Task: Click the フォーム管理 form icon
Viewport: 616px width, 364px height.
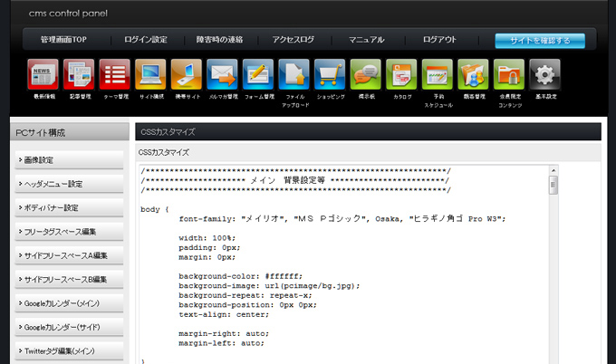Action: click(258, 74)
